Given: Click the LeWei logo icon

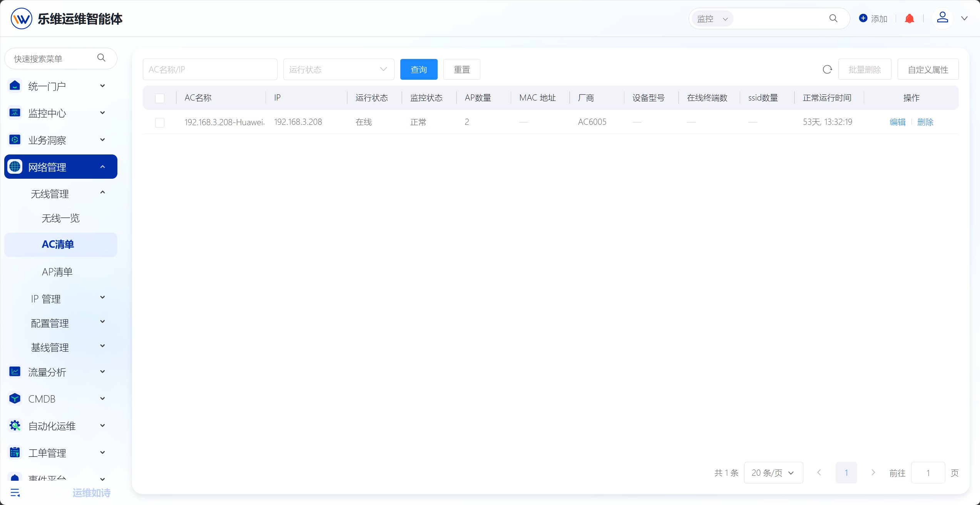Looking at the screenshot, I should click(21, 18).
